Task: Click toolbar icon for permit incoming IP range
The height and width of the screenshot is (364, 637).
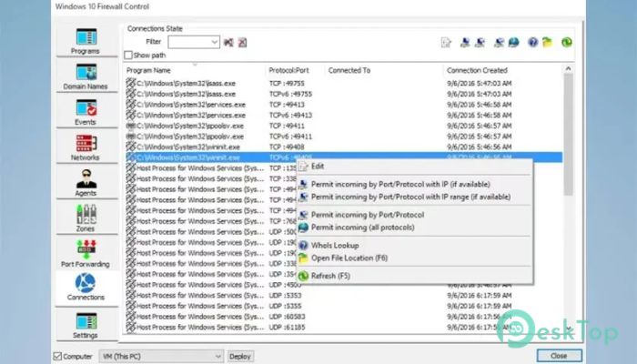Action: (x=480, y=42)
